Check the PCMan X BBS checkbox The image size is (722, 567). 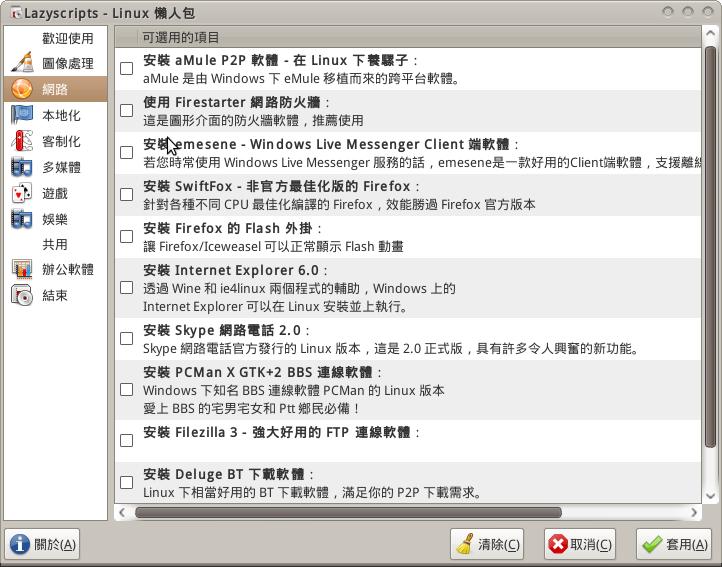[x=127, y=390]
